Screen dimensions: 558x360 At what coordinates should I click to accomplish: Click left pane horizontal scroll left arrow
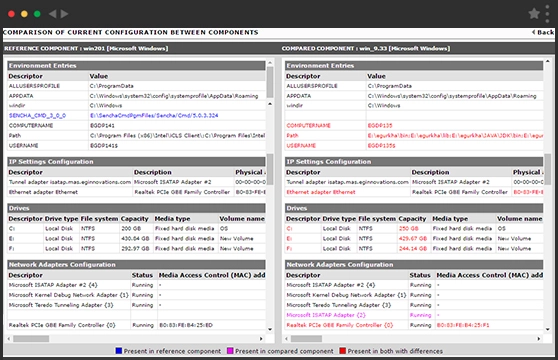(9, 339)
